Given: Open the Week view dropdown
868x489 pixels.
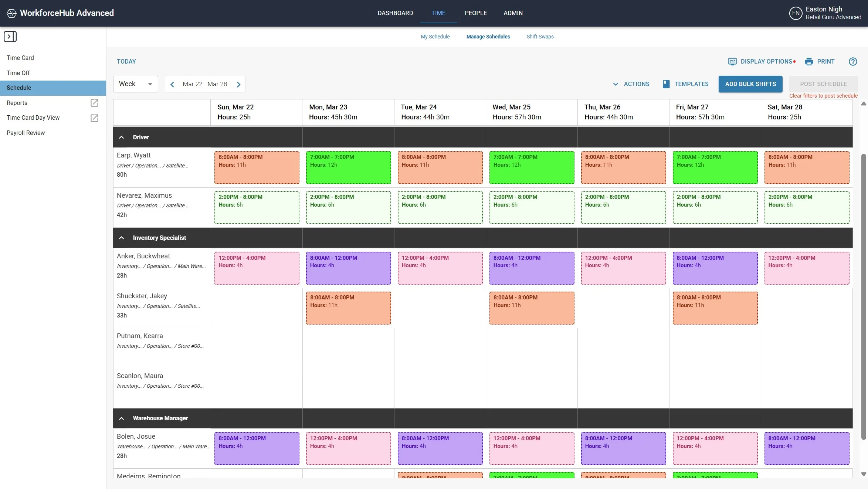Looking at the screenshot, I should tap(135, 84).
